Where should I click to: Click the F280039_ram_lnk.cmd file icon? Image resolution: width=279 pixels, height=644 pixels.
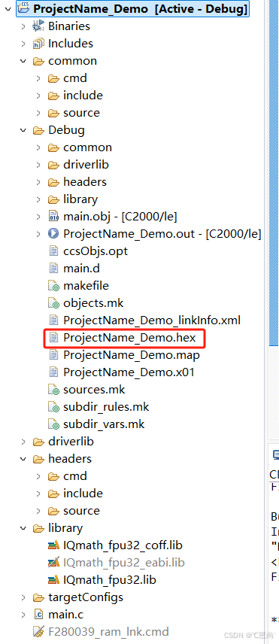pos(38,632)
